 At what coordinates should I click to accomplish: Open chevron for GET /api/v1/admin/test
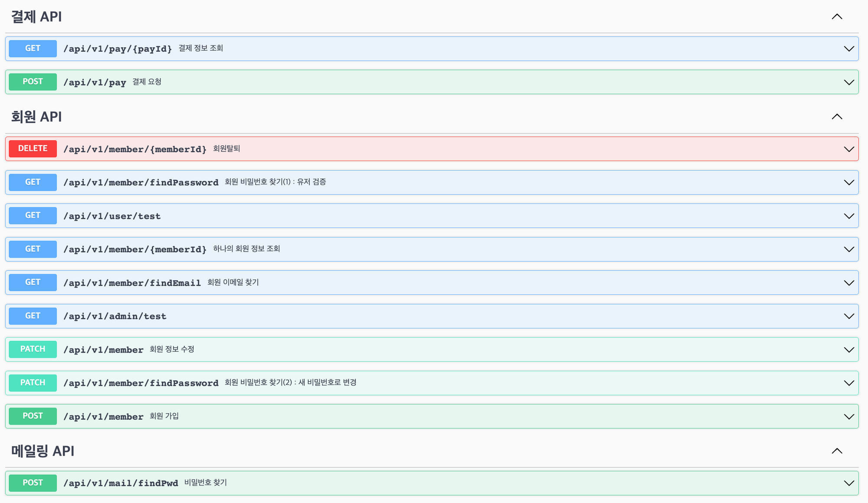point(848,316)
